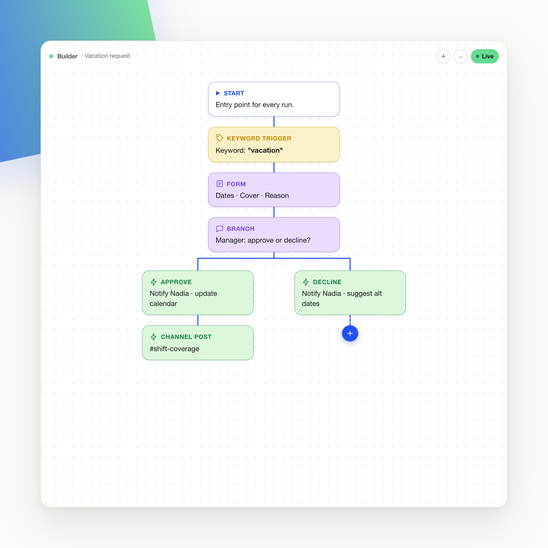The image size is (548, 548).
Task: Click the 'Entry point for every run.' text
Action: coord(255,105)
